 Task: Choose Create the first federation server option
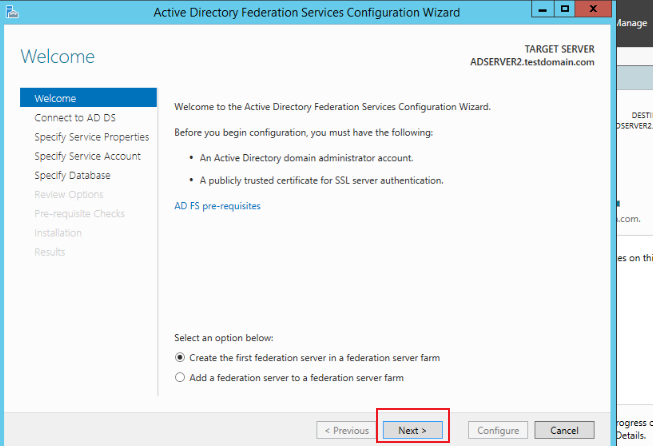click(x=307, y=358)
